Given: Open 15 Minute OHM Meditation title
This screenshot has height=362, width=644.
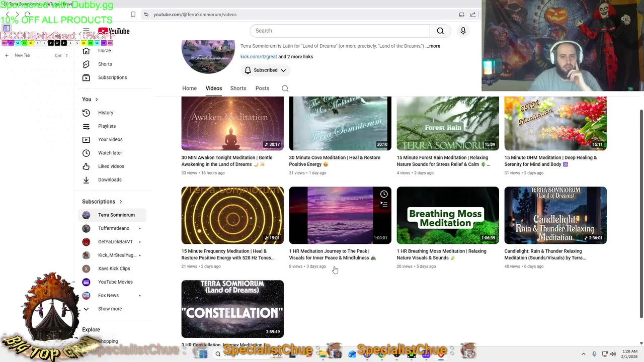Looking at the screenshot, I should click(x=550, y=161).
